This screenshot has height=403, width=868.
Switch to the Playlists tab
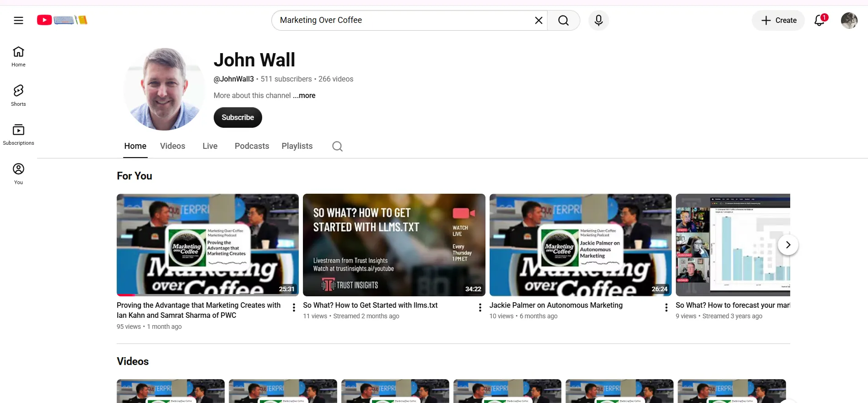click(297, 146)
